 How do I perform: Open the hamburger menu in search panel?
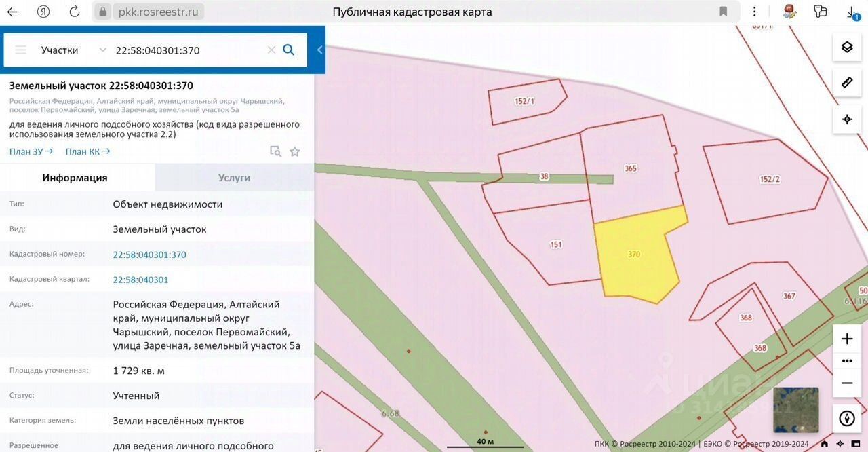[x=21, y=50]
